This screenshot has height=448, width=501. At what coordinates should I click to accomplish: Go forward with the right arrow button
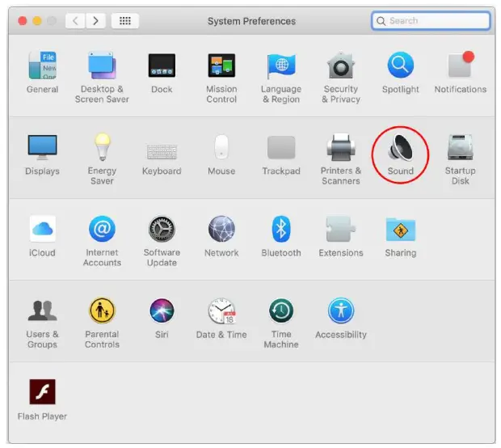(95, 21)
